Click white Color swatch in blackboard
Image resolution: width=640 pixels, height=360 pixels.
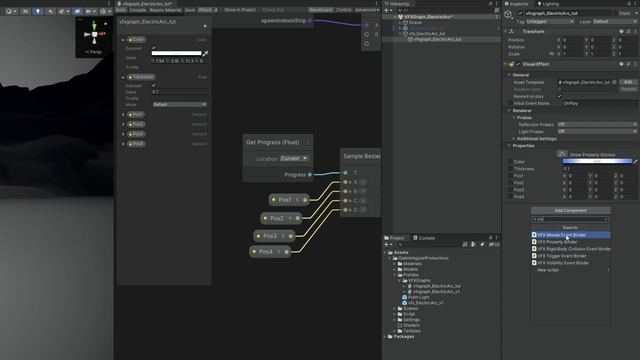point(177,53)
